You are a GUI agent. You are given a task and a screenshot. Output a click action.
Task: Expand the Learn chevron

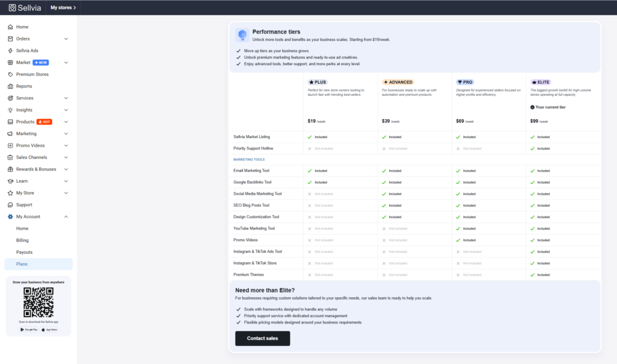coord(66,181)
